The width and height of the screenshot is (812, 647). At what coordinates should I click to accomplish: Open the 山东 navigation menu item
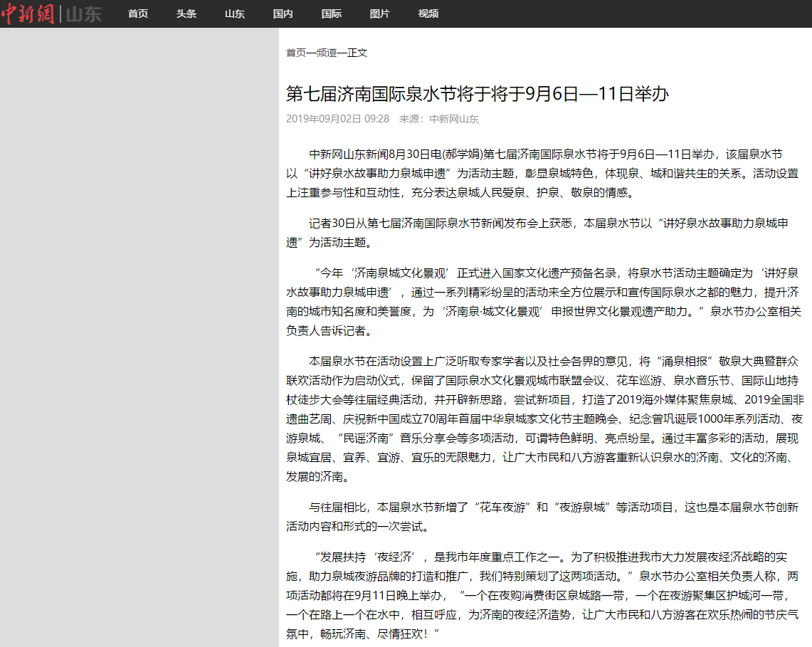coord(235,14)
